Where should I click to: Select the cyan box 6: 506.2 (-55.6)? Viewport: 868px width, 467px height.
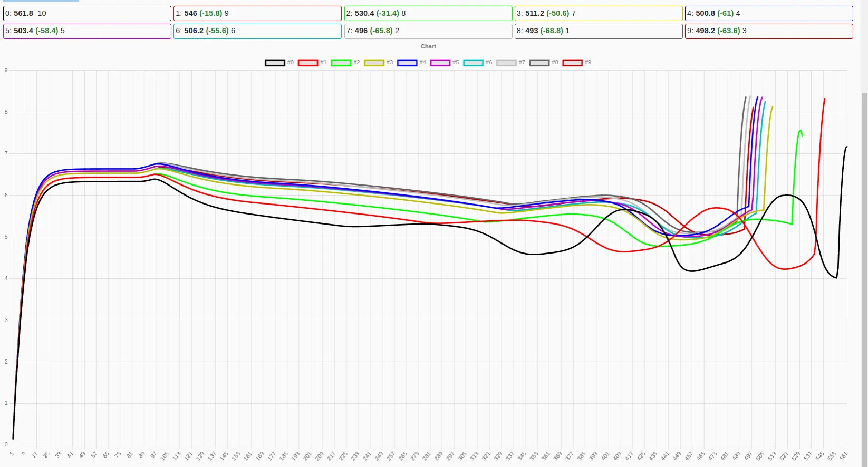pyautogui.click(x=257, y=31)
